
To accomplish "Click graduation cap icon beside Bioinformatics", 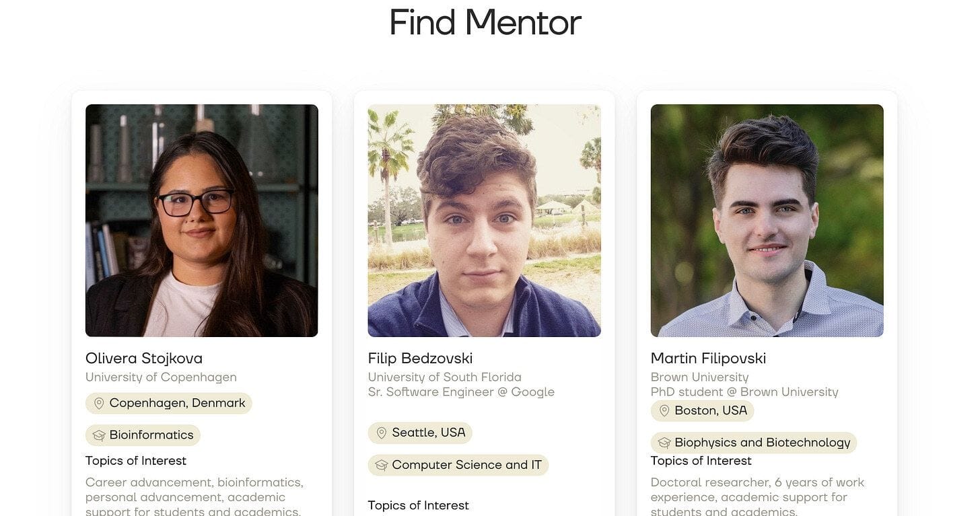I will click(99, 435).
